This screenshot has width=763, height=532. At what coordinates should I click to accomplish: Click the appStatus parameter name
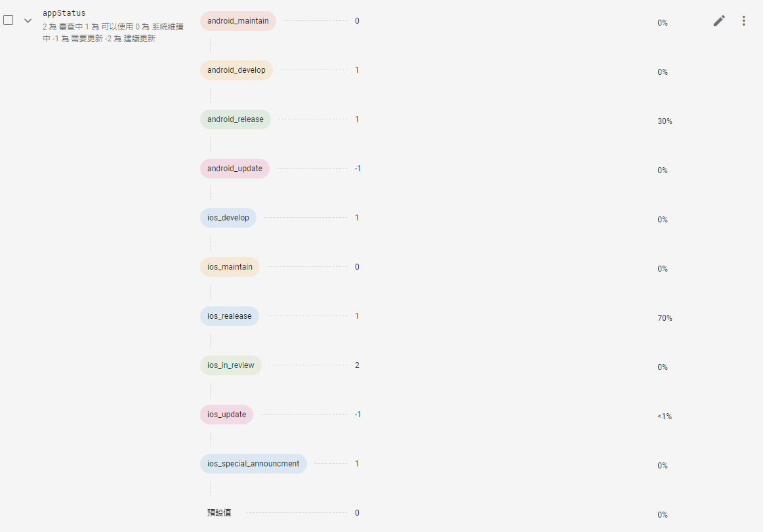(64, 13)
